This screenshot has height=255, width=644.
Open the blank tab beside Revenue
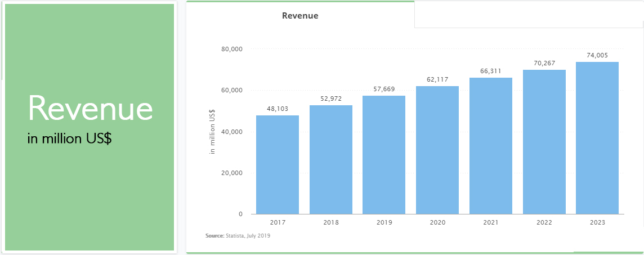[x=529, y=15]
